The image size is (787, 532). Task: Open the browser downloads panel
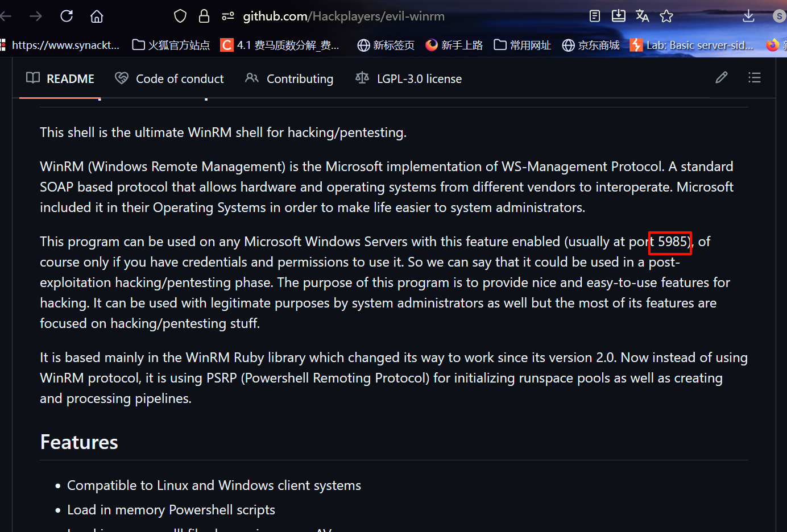point(748,16)
